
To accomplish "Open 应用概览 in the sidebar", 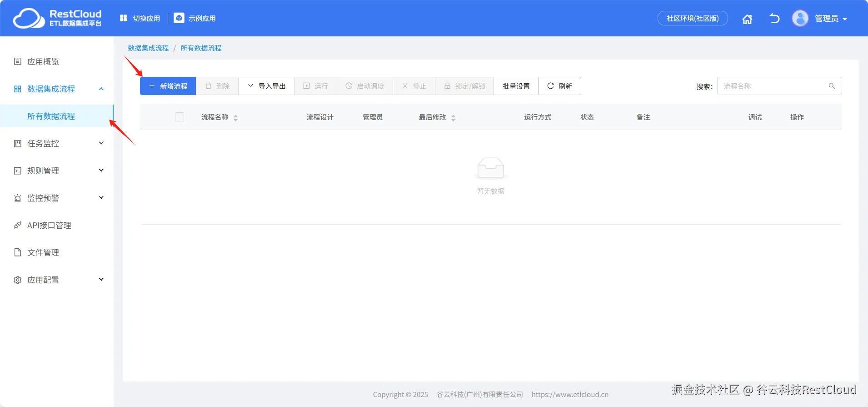I will [43, 61].
